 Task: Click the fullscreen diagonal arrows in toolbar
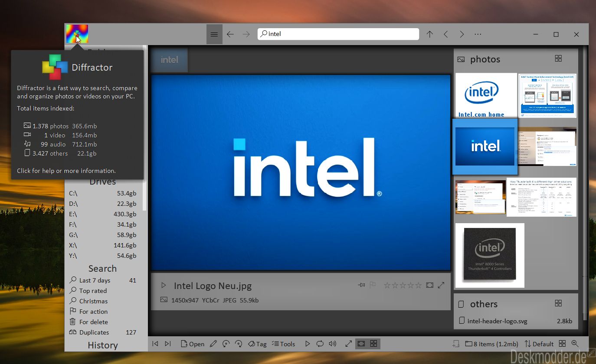[x=348, y=344]
